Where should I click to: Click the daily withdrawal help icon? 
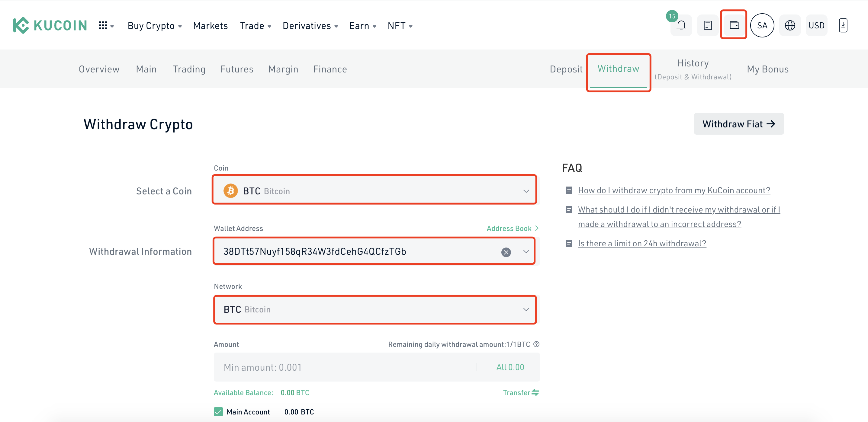click(x=536, y=344)
